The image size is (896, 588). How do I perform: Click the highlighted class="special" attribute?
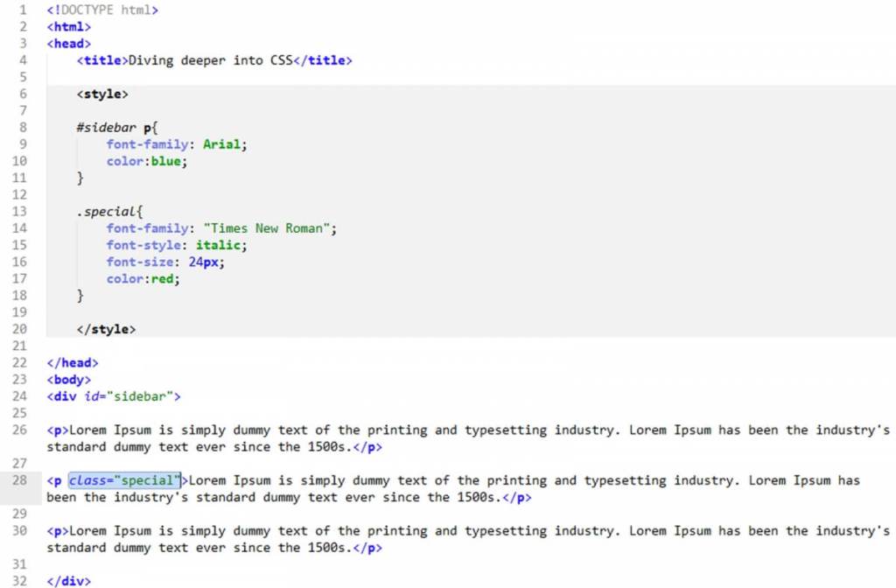click(124, 480)
